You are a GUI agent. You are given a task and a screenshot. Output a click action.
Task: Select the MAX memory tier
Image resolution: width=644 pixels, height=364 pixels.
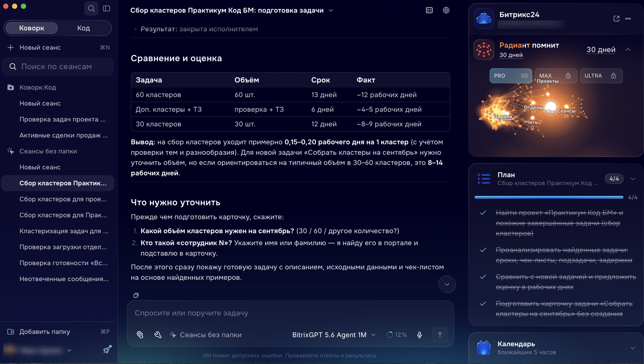[556, 76]
